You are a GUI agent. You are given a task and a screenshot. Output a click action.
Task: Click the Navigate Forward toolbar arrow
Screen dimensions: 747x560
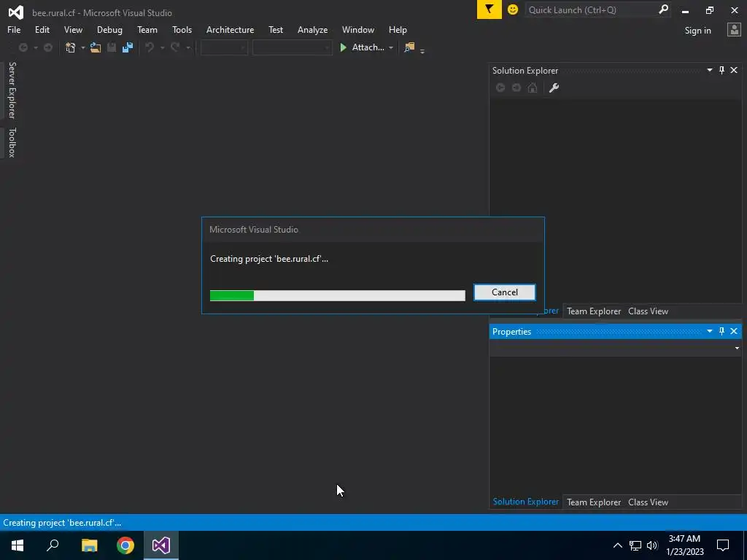tap(48, 47)
